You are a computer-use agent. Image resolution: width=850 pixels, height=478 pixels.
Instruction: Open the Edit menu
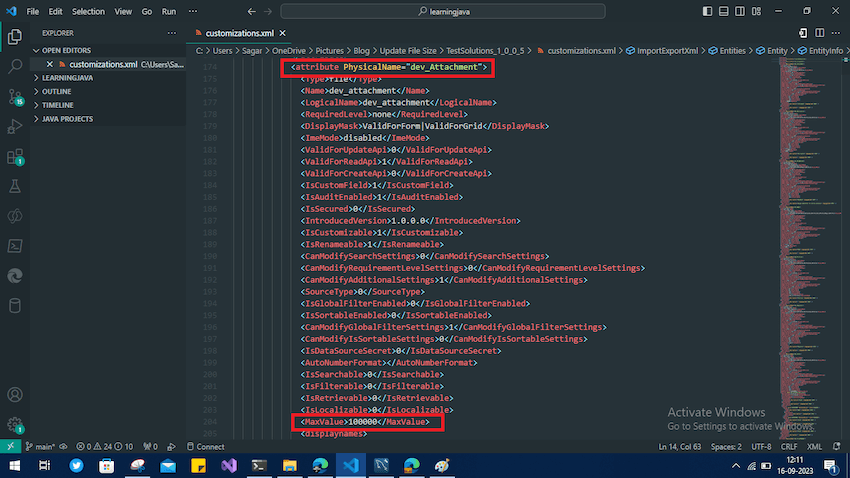point(55,11)
